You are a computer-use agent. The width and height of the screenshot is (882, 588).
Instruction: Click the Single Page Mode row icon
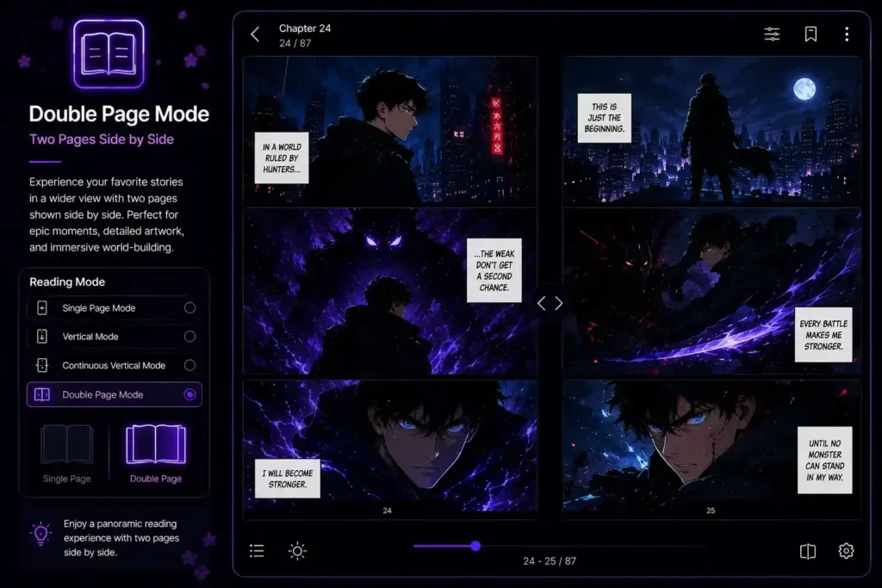42,308
